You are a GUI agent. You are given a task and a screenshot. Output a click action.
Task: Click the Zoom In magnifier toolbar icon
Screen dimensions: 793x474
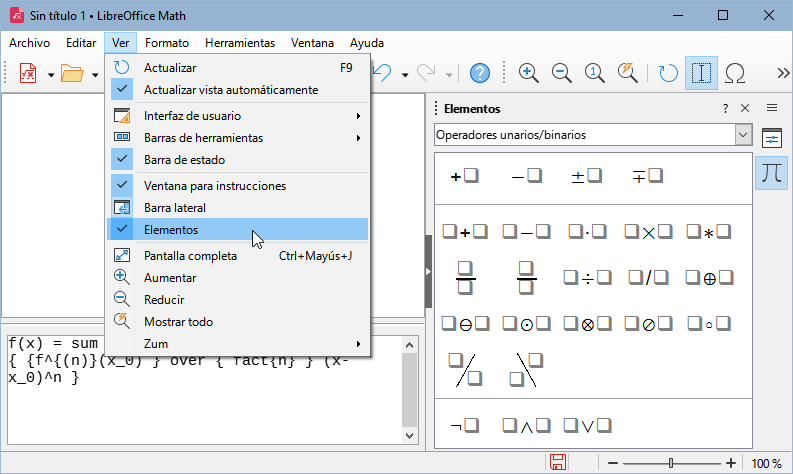pyautogui.click(x=528, y=73)
